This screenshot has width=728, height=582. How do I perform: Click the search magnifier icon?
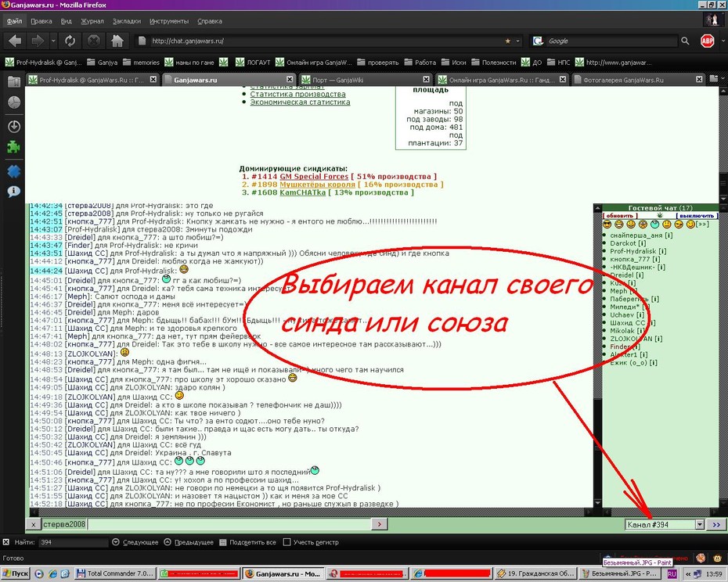point(685,41)
